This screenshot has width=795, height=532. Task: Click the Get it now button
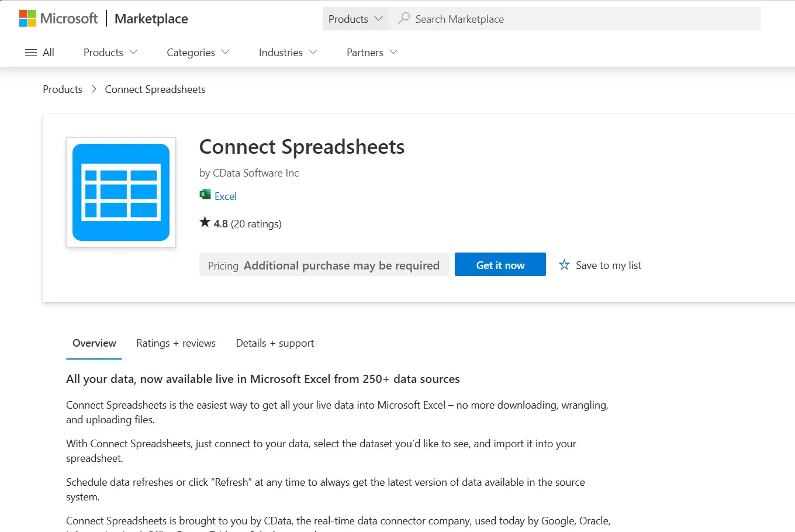point(500,265)
